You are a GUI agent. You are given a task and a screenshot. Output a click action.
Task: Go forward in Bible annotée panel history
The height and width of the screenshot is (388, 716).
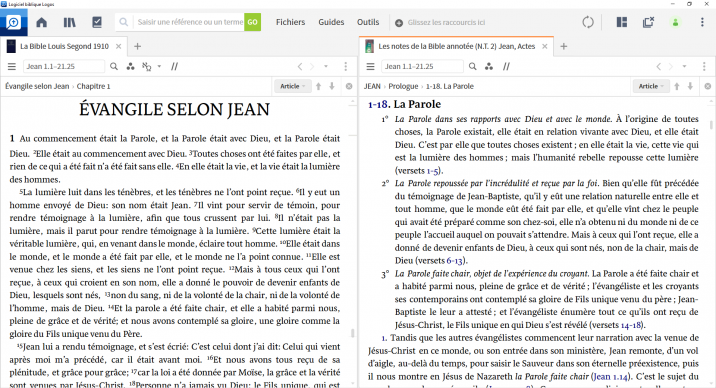click(671, 67)
